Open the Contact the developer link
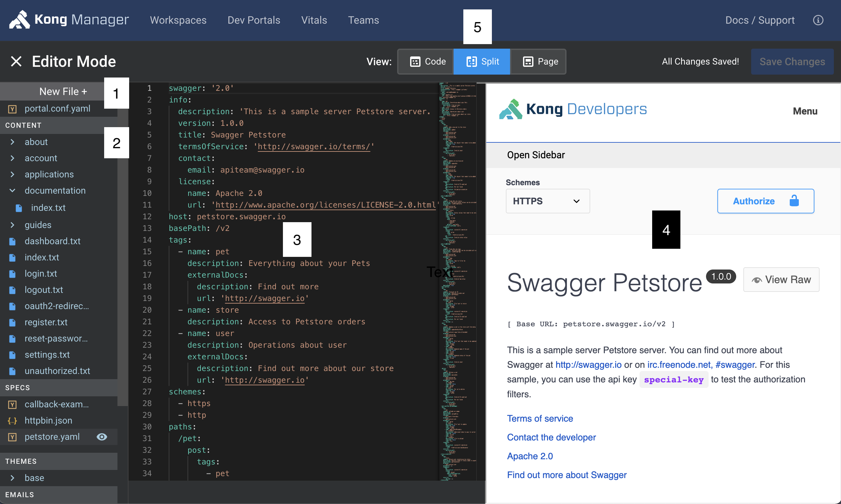841x504 pixels. 551,437
